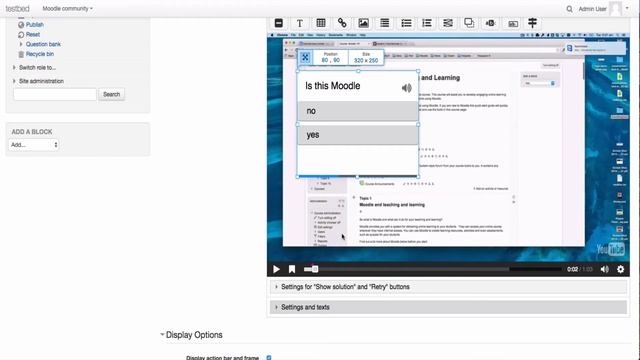This screenshot has width=640, height=360.
Task: Select the 'no' answer option
Action: click(x=358, y=111)
